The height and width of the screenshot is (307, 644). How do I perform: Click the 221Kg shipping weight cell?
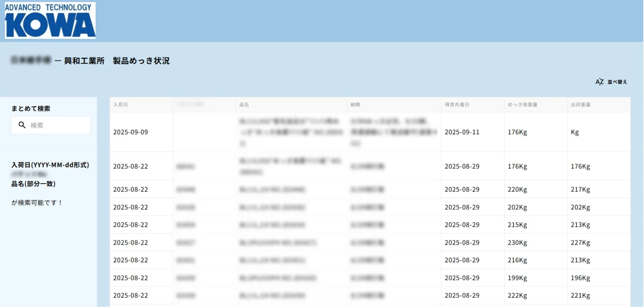coord(580,295)
